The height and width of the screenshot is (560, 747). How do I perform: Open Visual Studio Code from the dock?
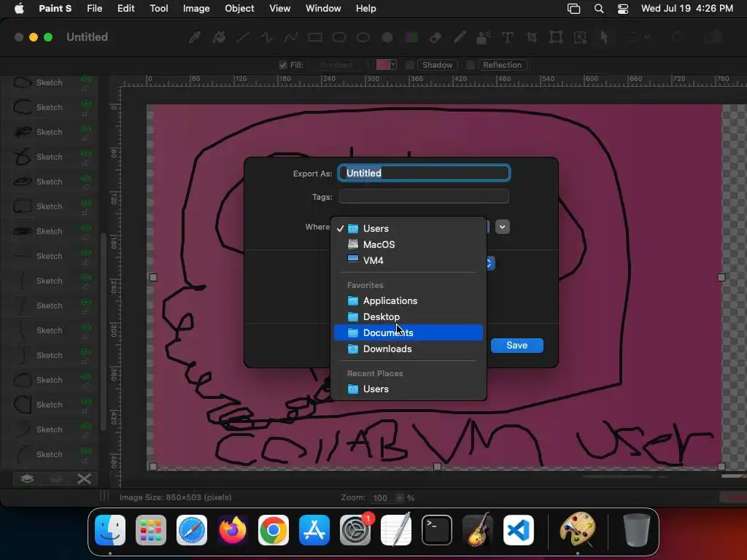[x=519, y=530]
